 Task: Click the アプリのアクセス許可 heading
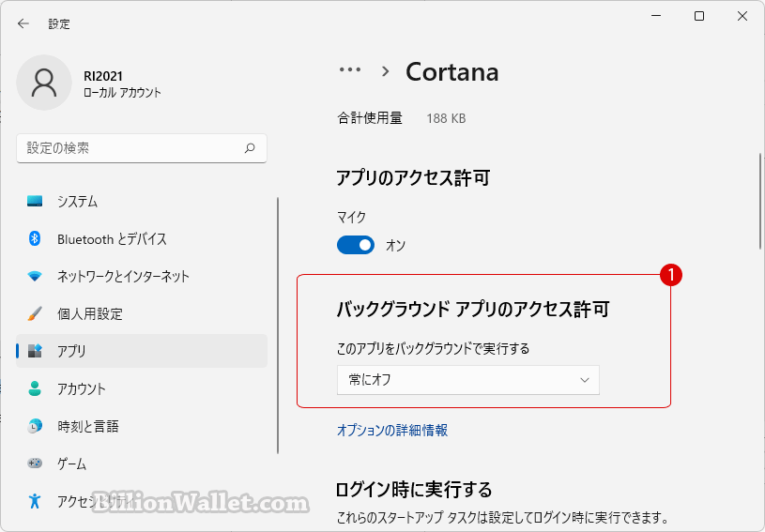point(413,178)
